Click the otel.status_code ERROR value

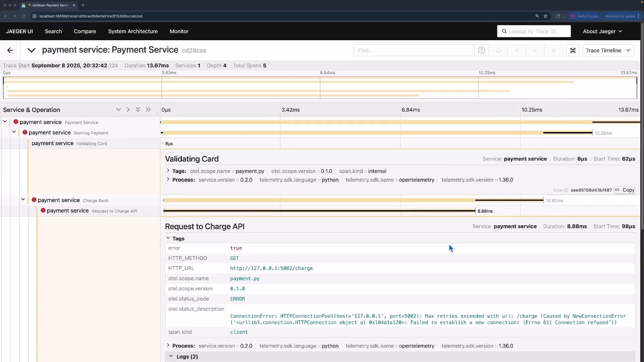[x=237, y=299]
